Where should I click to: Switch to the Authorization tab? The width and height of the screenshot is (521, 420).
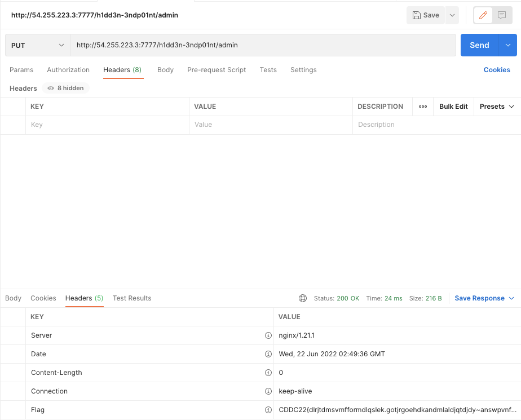pyautogui.click(x=68, y=70)
